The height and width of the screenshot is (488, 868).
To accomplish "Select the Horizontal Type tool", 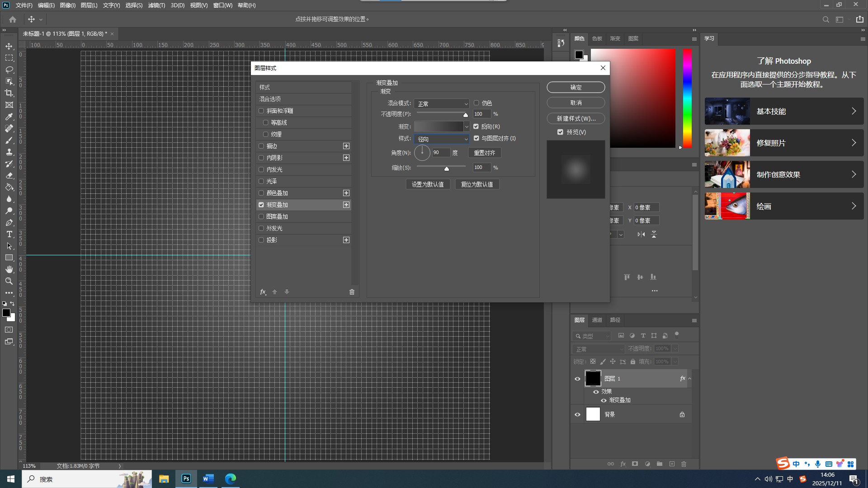I will 9,234.
